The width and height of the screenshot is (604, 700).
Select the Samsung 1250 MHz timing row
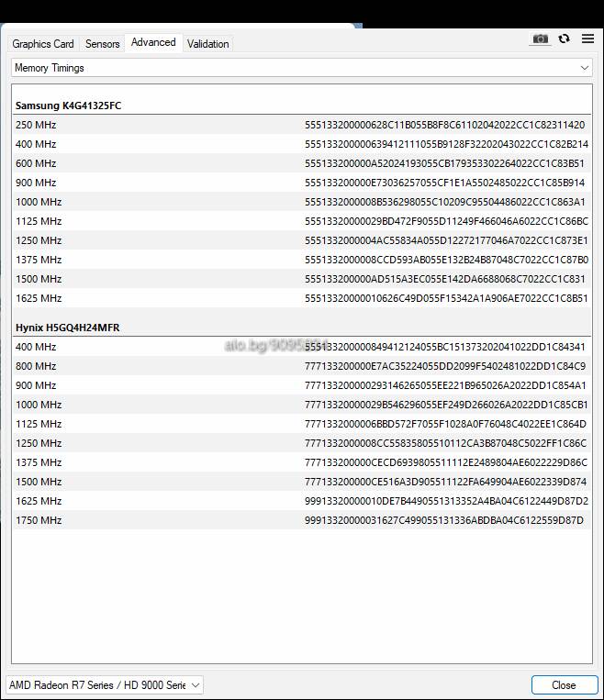pyautogui.click(x=302, y=240)
